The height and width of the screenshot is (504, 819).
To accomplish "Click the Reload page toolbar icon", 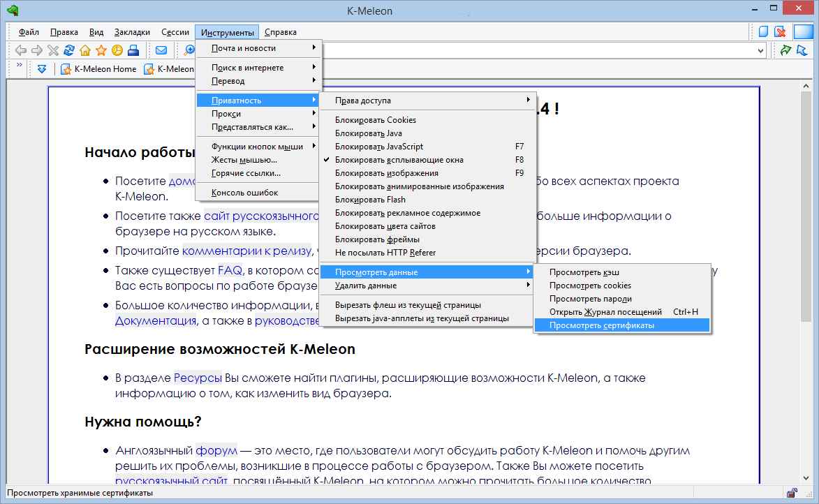I will [69, 50].
